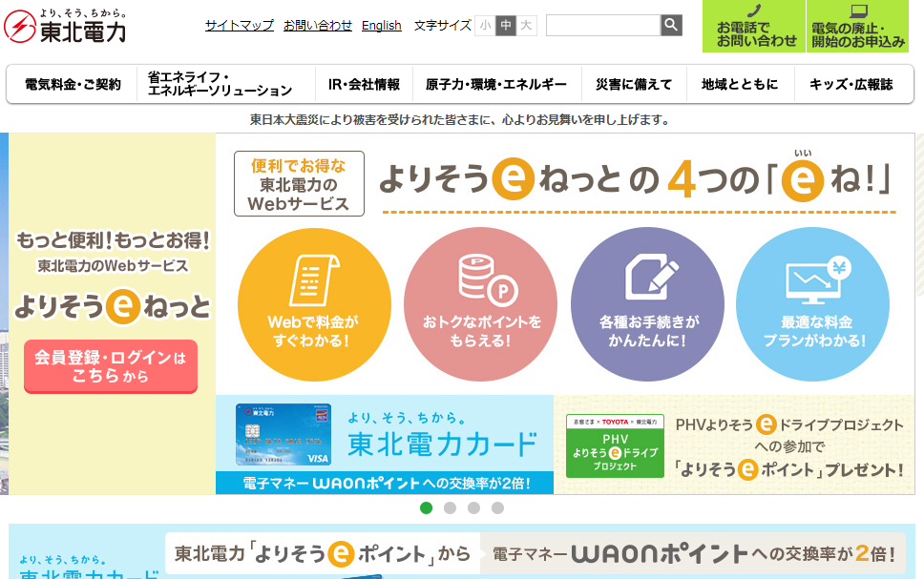
Task: Focus the site search input field
Action: [603, 26]
